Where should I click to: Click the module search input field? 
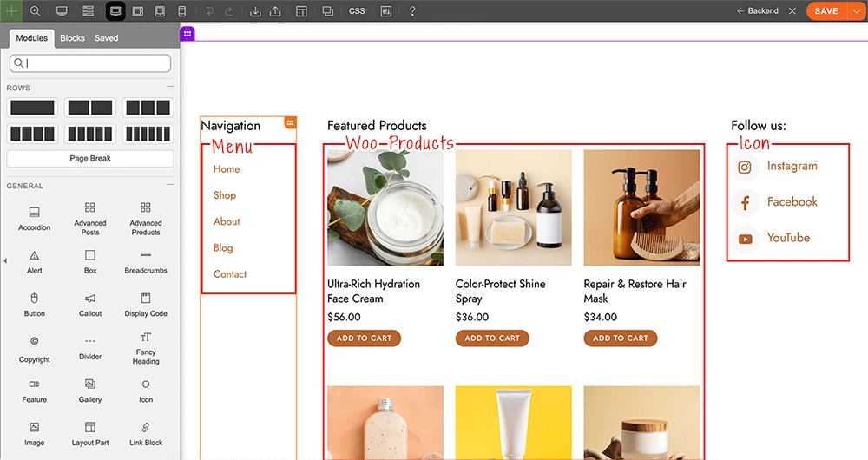[90, 63]
